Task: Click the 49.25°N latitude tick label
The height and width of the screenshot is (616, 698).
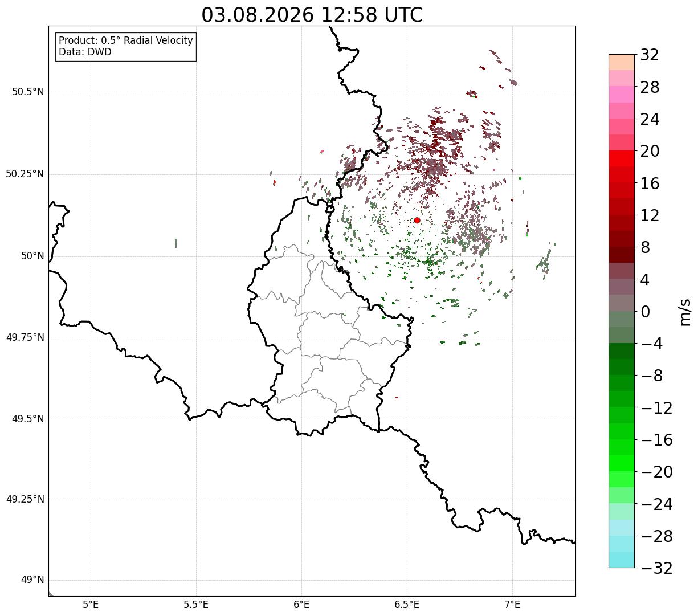Action: tap(25, 500)
